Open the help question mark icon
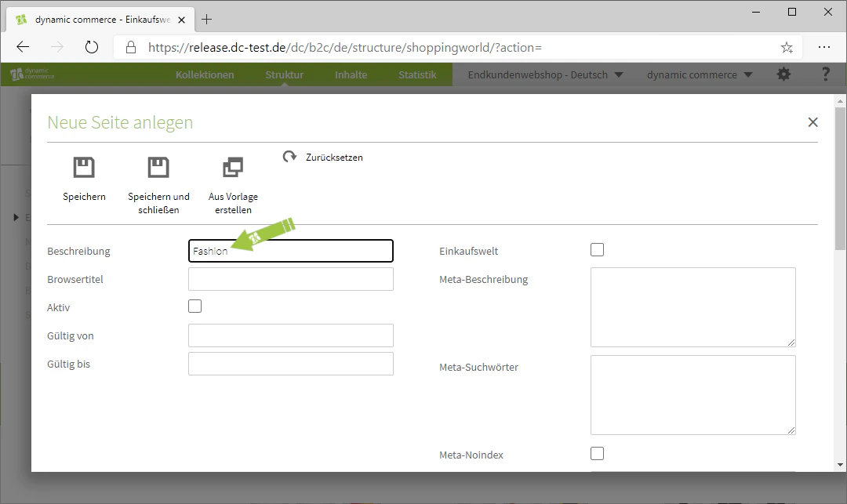 click(x=825, y=74)
